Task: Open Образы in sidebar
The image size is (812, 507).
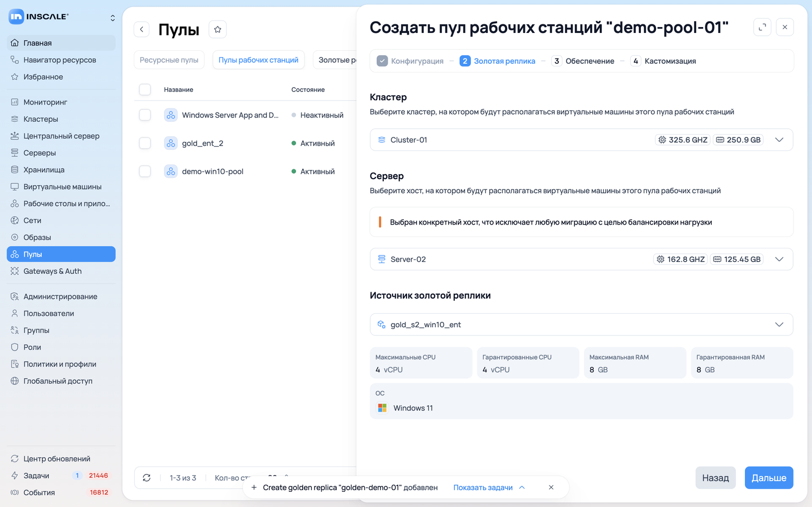Action: coord(61,237)
